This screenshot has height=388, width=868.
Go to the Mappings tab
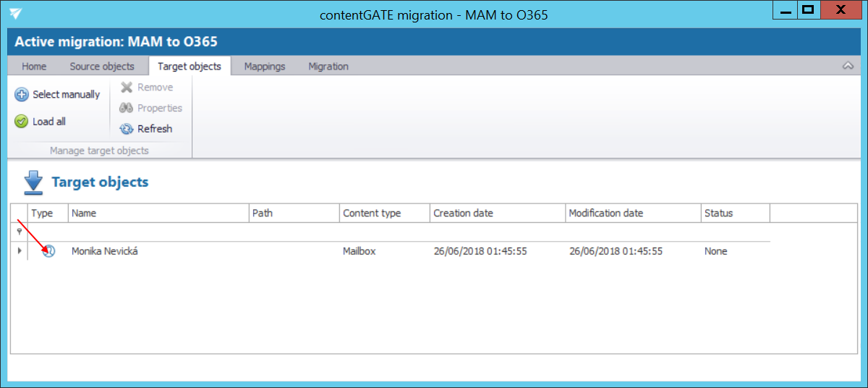click(x=265, y=67)
